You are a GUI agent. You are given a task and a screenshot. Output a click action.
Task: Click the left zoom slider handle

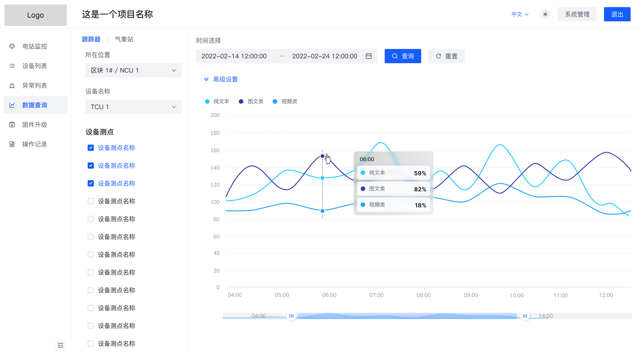coord(291,316)
